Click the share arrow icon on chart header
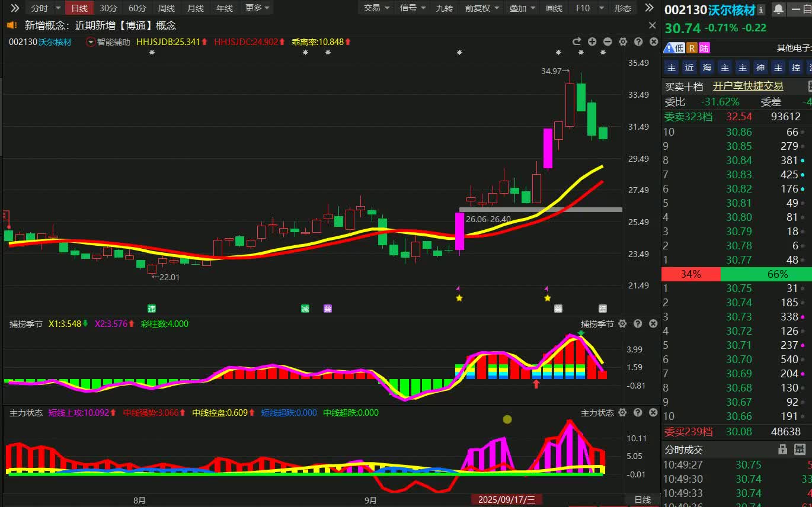812x507 pixels. (576, 41)
